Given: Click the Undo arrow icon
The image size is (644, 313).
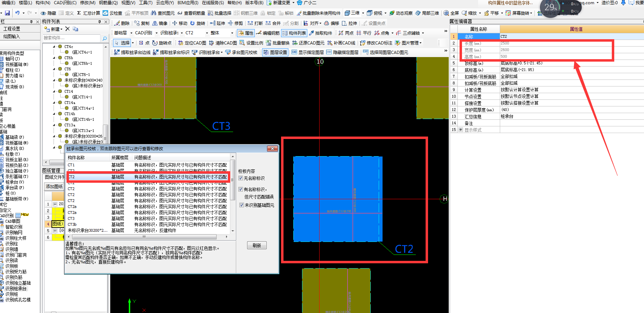Looking at the screenshot, I should click(17, 13).
